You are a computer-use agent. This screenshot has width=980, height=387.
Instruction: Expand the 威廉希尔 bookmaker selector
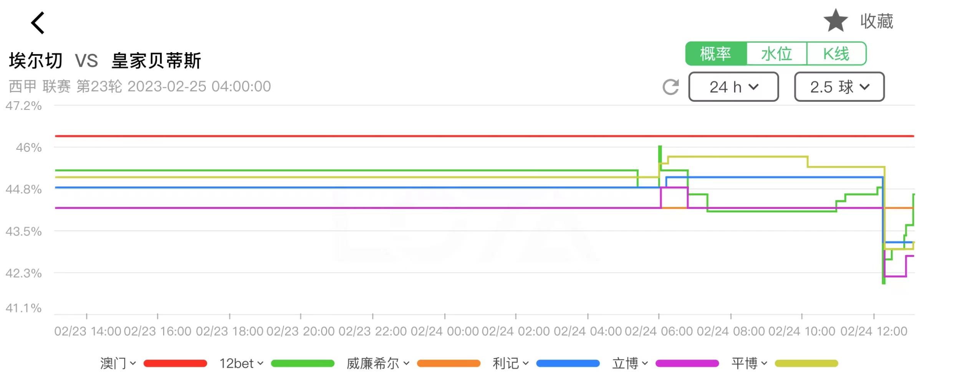coord(378,363)
